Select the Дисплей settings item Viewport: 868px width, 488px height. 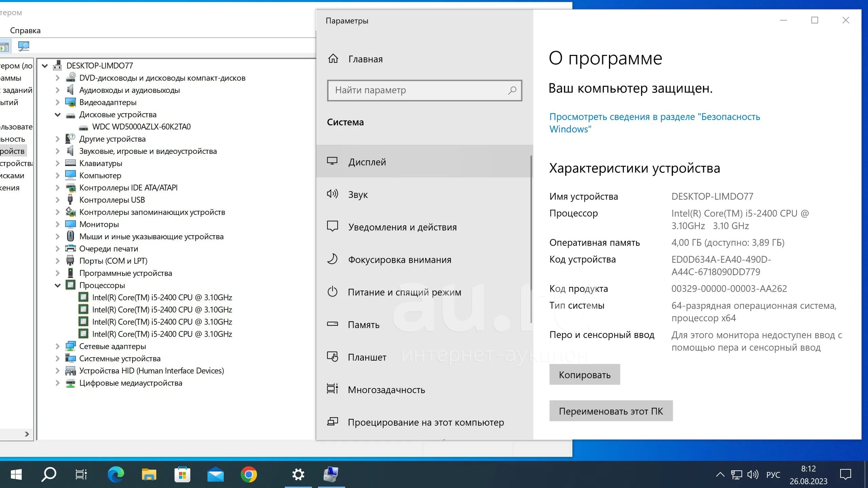(x=367, y=162)
